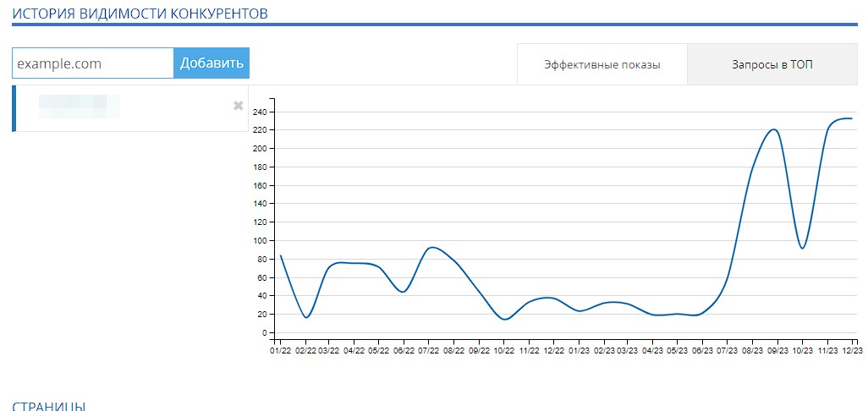
Task: Remove the blurred competitor with the X icon
Action: [238, 106]
